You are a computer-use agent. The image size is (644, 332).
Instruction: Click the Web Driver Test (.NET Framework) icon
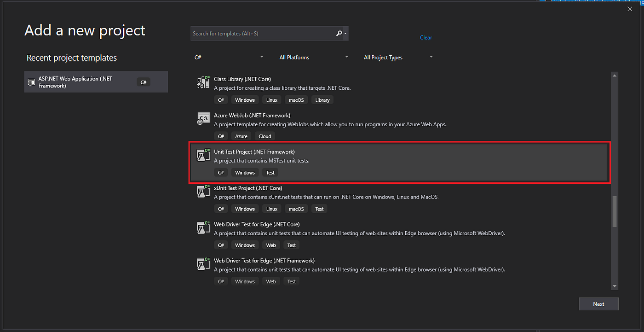click(x=203, y=264)
